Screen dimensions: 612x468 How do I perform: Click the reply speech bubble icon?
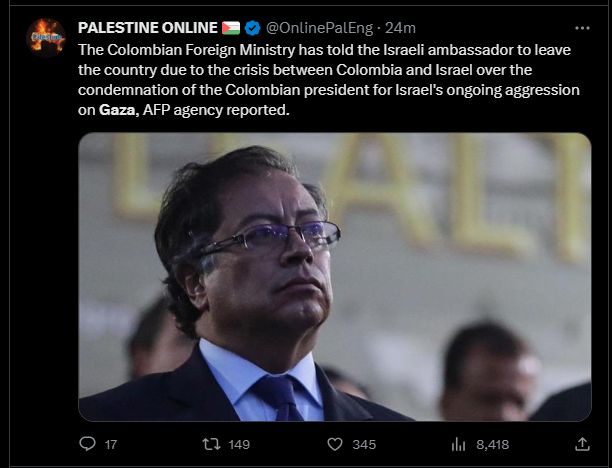pos(87,443)
